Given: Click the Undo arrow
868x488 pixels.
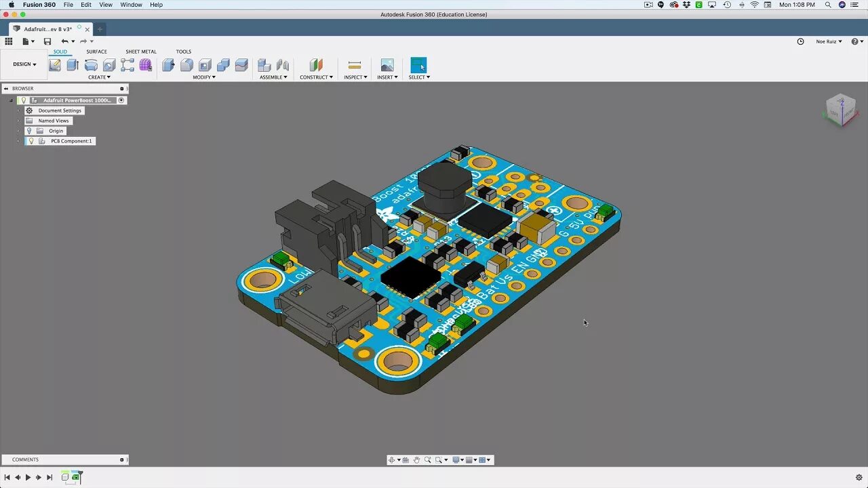Looking at the screenshot, I should pyautogui.click(x=64, y=41).
